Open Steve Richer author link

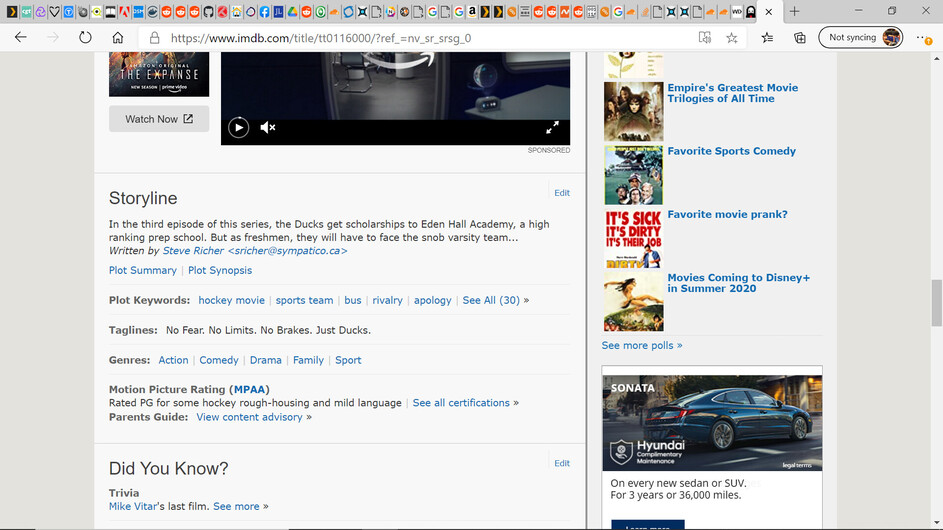click(255, 251)
